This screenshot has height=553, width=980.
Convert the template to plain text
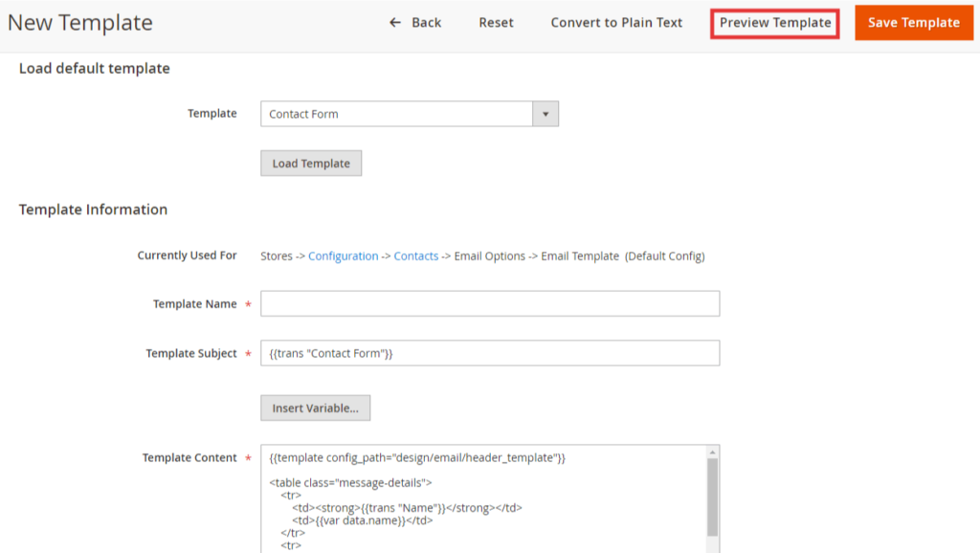click(x=616, y=22)
